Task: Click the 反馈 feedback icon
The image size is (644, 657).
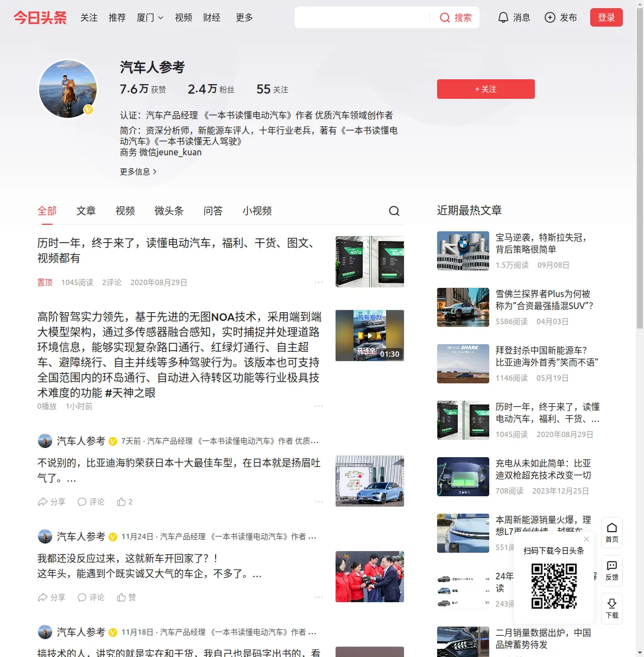Action: (612, 571)
